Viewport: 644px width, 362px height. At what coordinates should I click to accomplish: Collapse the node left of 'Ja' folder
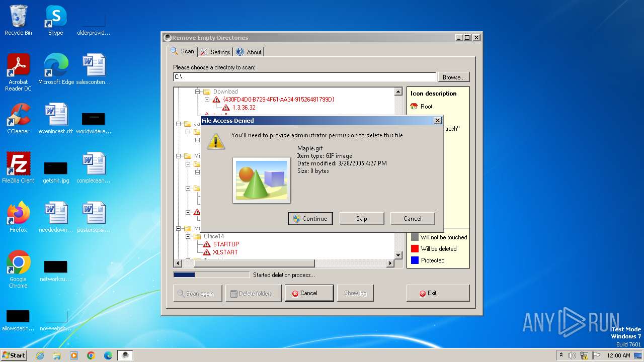179,124
